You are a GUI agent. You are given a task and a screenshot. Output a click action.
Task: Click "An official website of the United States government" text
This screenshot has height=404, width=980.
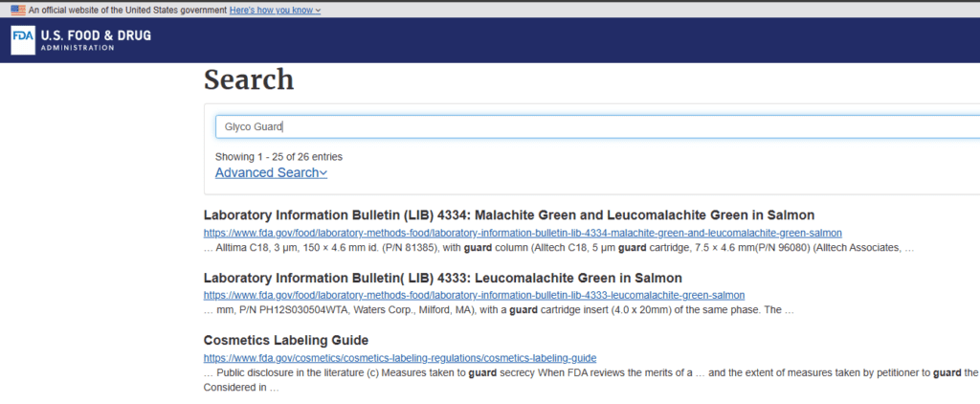click(127, 10)
